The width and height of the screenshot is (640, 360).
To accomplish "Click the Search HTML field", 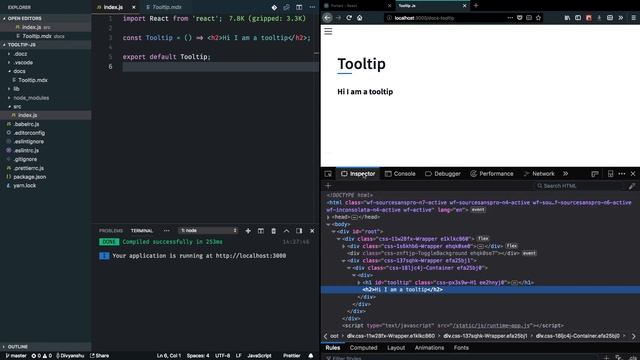I will (580, 186).
